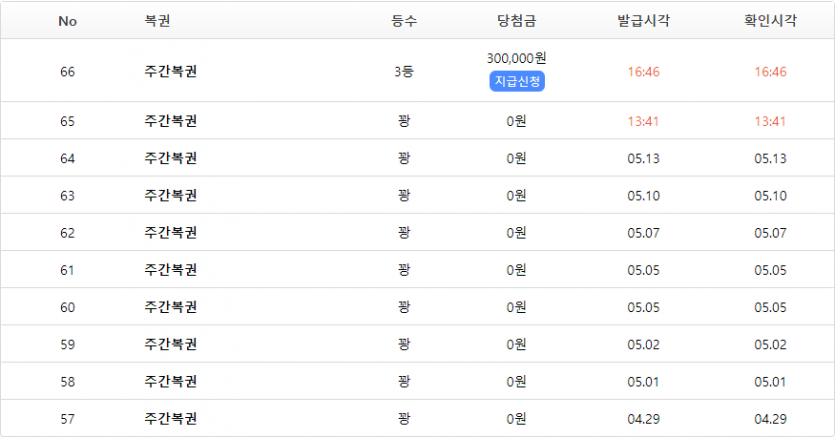Click row number 59
This screenshot has width=835, height=438.
[68, 345]
